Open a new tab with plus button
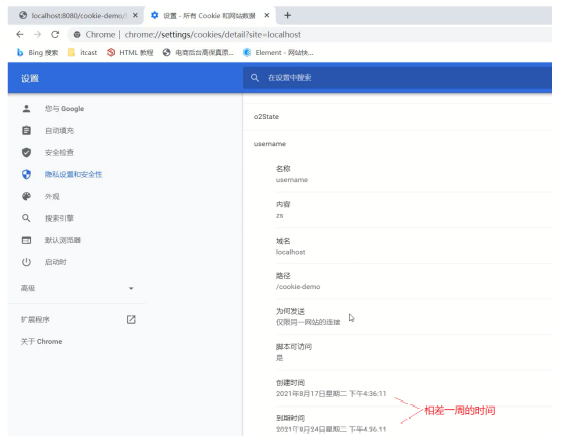This screenshot has height=439, width=563. tap(287, 15)
